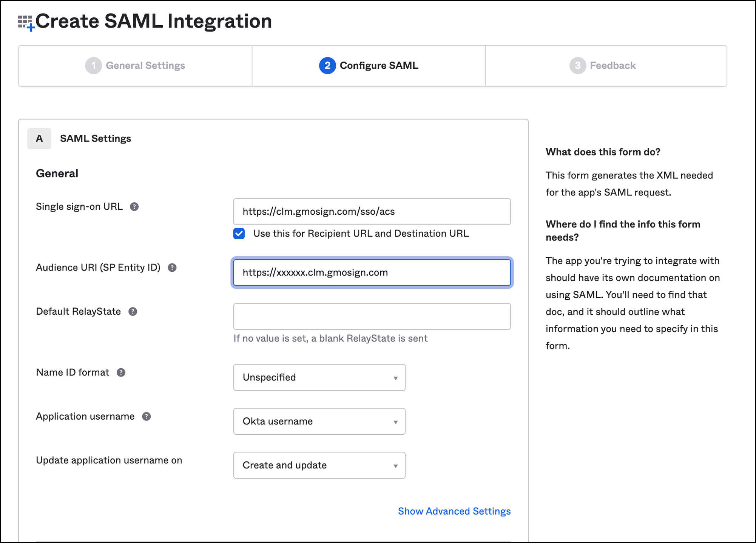
Task: Click the General section heading
Action: [57, 174]
